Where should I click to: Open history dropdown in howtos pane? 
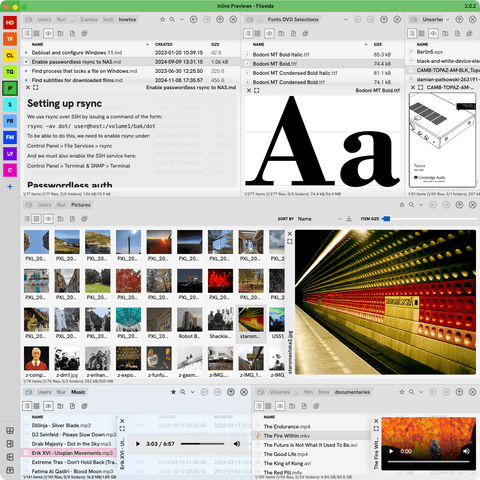pos(182,19)
